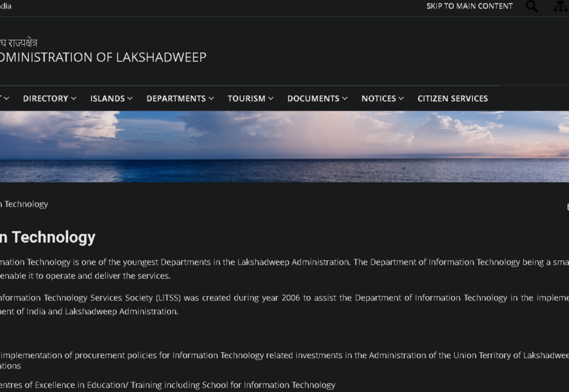Open the sitemap icon in top bar
The width and height of the screenshot is (569, 392).
pos(560,7)
